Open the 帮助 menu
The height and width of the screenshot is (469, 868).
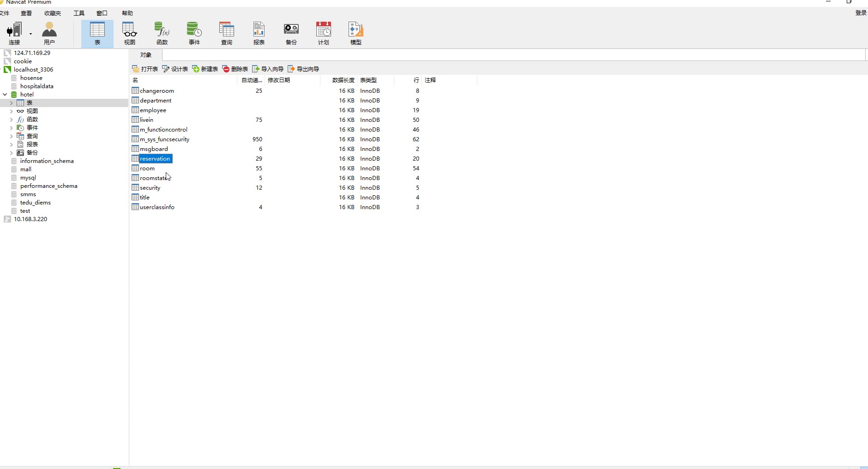(x=127, y=13)
